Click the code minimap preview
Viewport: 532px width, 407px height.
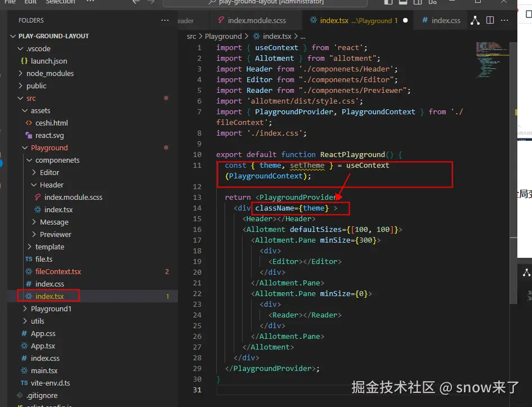point(491,60)
